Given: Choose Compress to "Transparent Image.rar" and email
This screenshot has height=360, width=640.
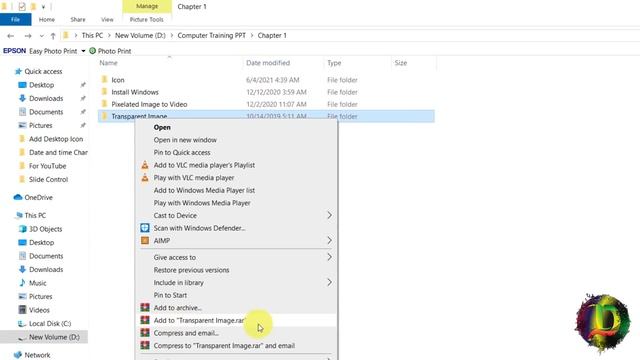Looking at the screenshot, I should pyautogui.click(x=224, y=346).
